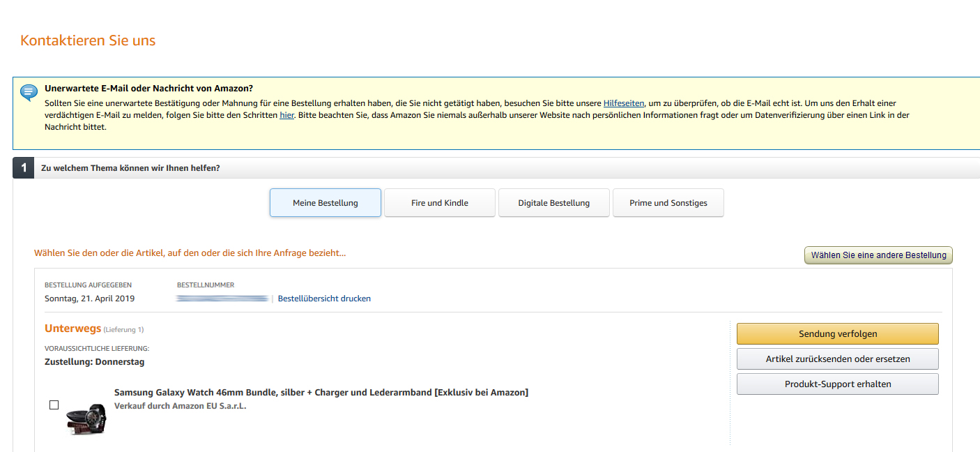Click the hier link for reporting suspicious emails
Viewport: 980px width, 452px height.
coord(286,114)
